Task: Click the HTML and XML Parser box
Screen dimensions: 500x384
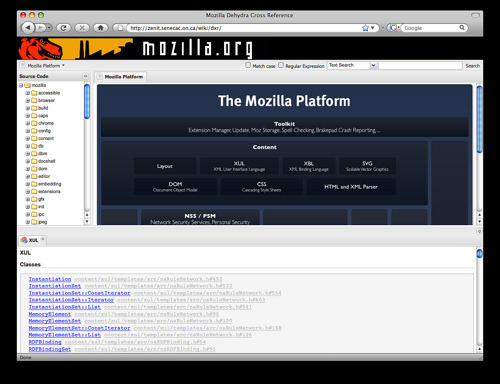Action: tap(351, 187)
